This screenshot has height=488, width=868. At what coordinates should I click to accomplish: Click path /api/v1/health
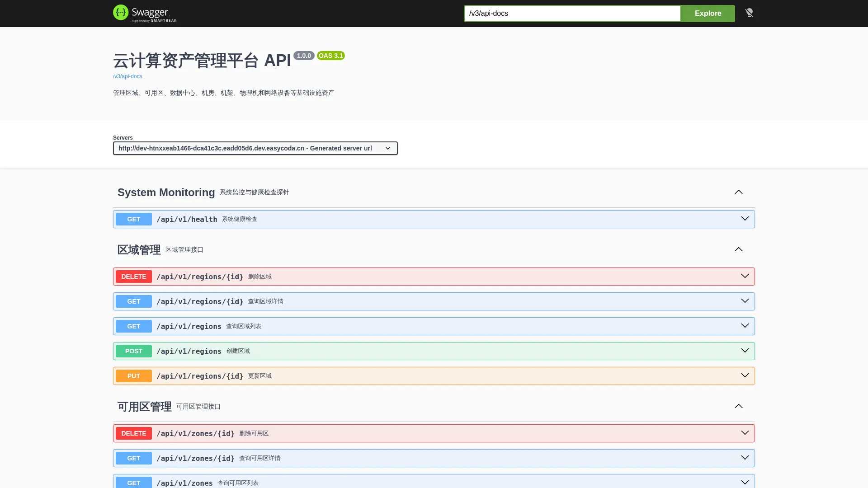tap(187, 219)
